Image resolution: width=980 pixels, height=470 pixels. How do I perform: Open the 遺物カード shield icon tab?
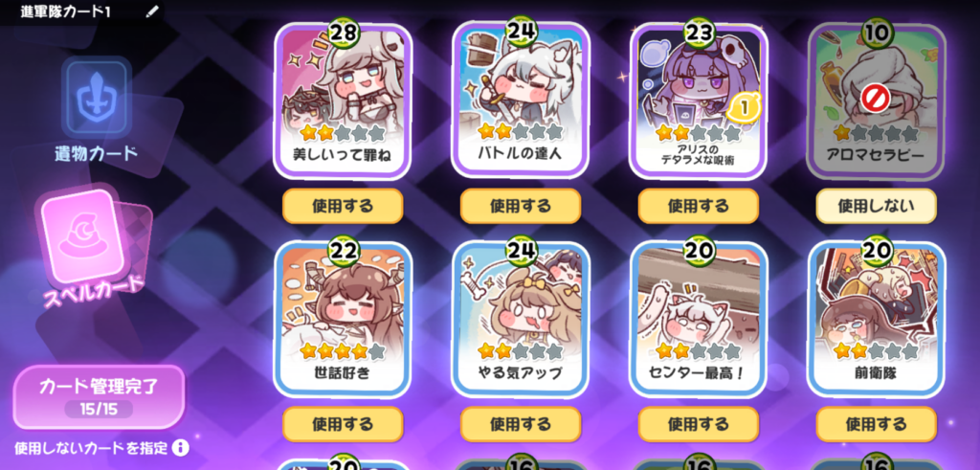97,98
